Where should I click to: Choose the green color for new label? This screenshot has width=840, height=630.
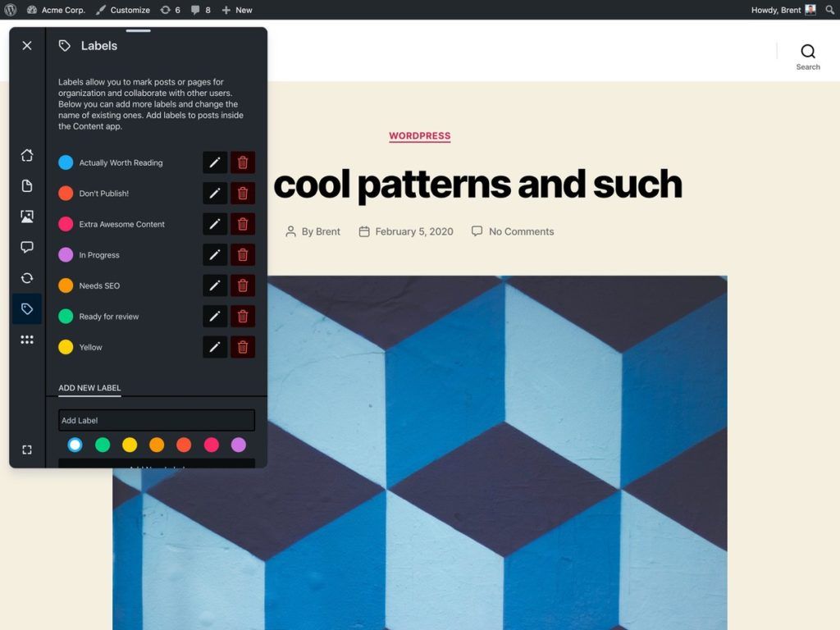(103, 445)
